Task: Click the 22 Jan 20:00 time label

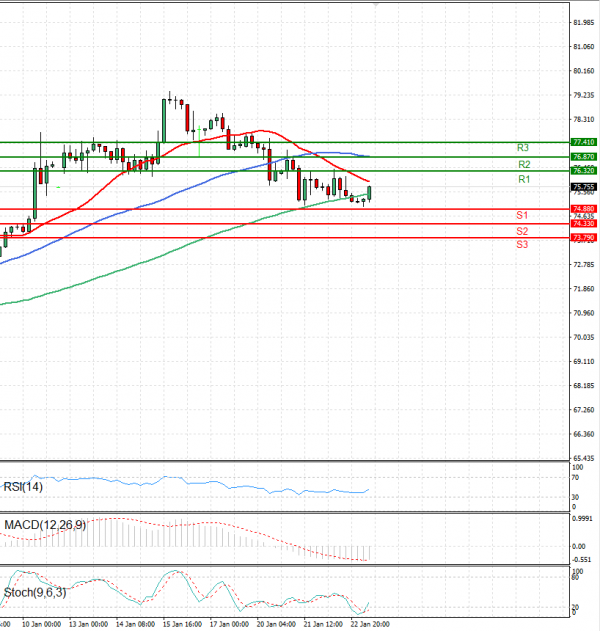Action: tap(370, 624)
